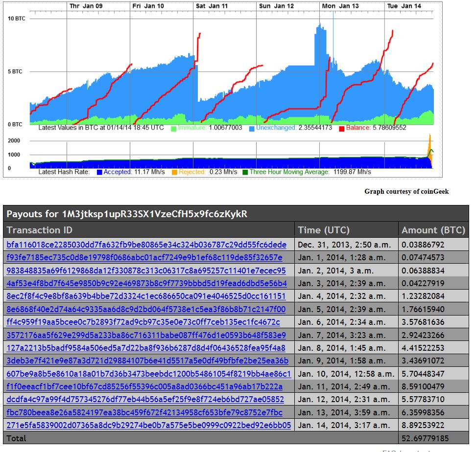This screenshot has height=452, width=476.
Task: Click the amount 0.07474573
Action: pos(423,257)
